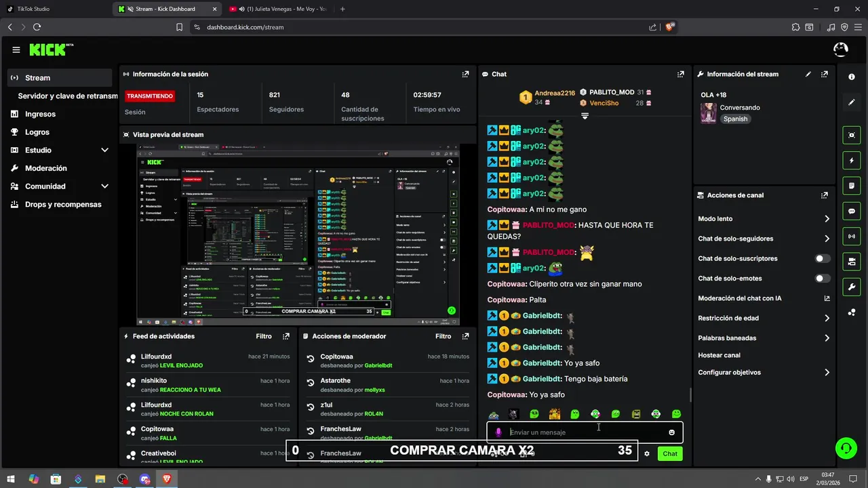The width and height of the screenshot is (868, 488).
Task: Open Logros in the sidebar
Action: 60,132
